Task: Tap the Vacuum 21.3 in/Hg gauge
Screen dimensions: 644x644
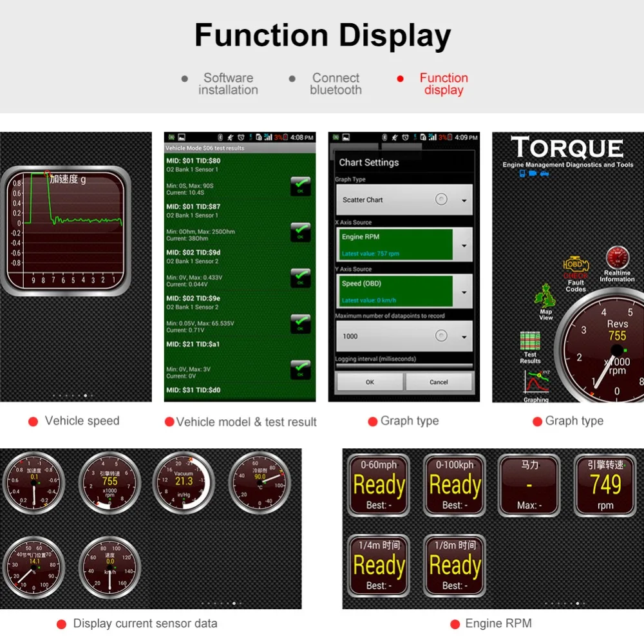Action: (x=184, y=483)
